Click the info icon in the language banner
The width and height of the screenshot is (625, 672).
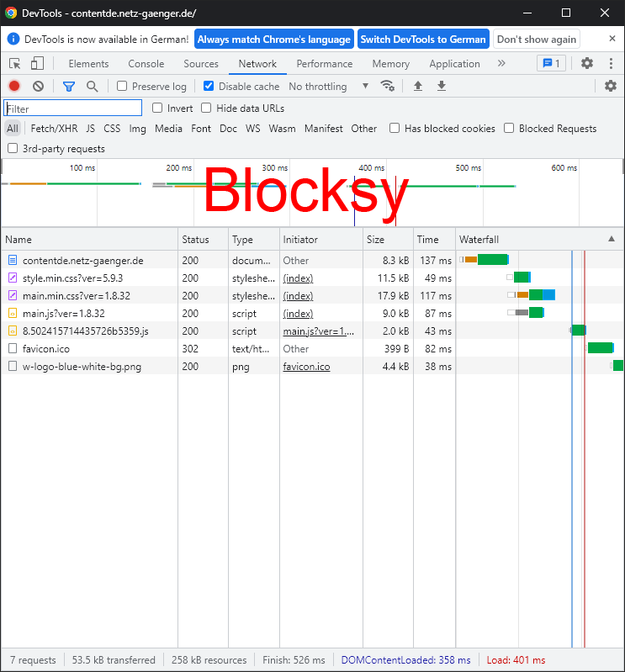click(x=13, y=39)
